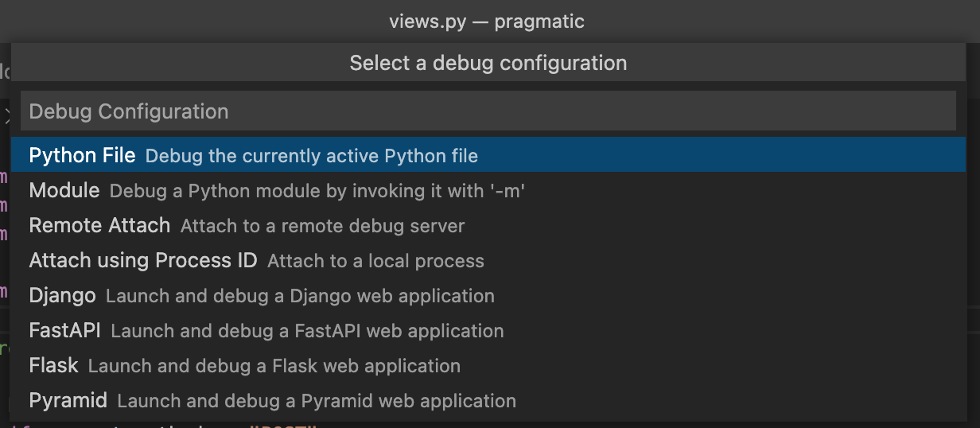Pick the Remote Attach option

[x=99, y=226]
